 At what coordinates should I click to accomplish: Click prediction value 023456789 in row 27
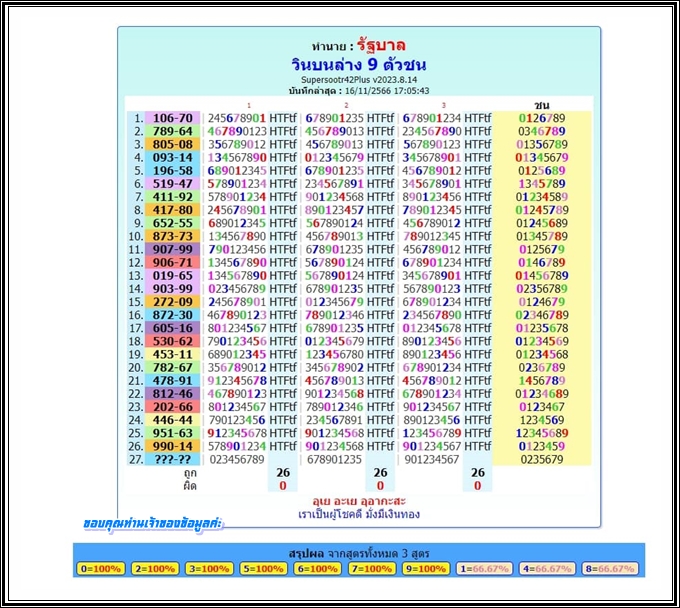pos(237,459)
